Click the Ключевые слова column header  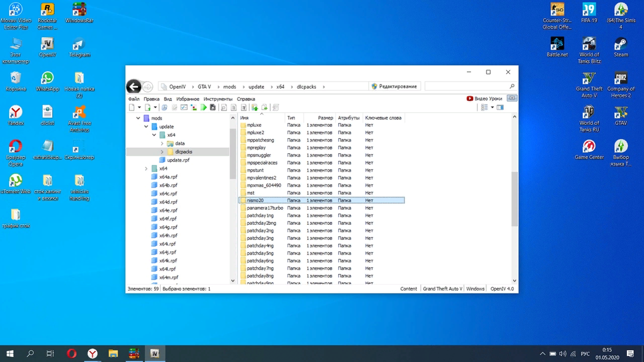point(383,117)
